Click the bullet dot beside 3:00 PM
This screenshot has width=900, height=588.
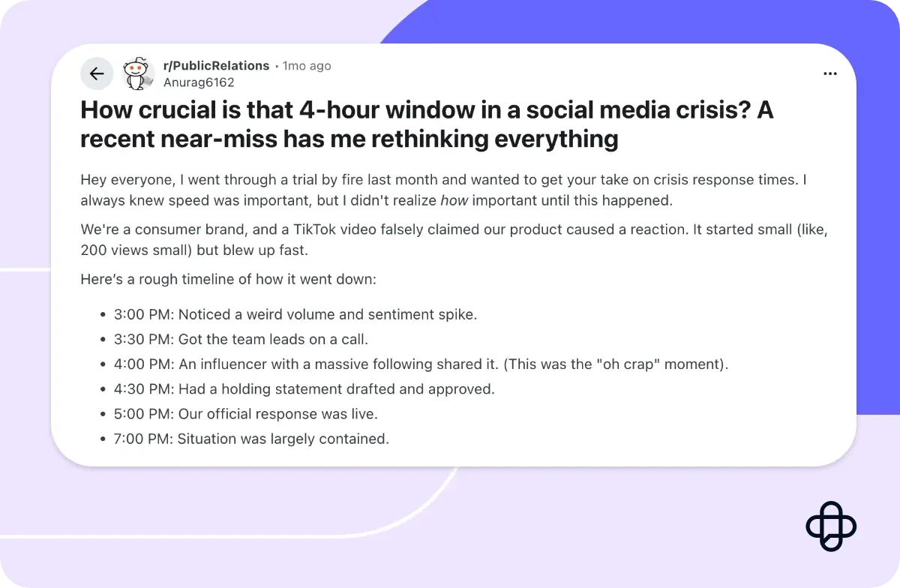tap(103, 314)
